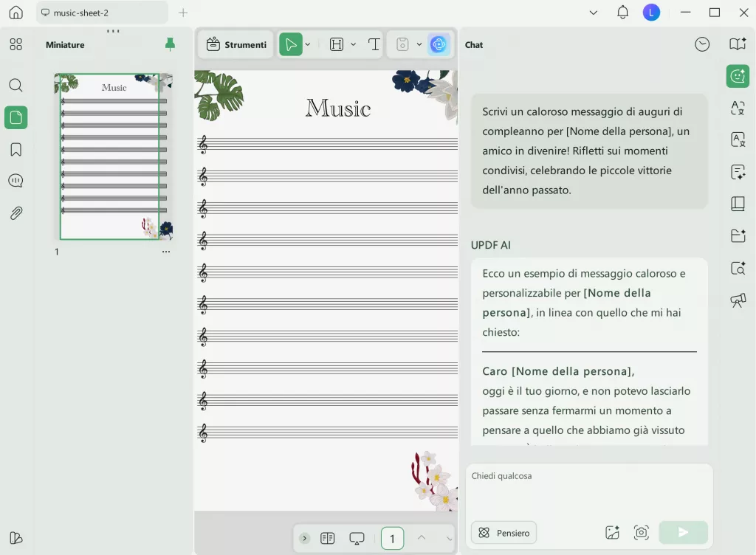This screenshot has width=756, height=555.
Task: Open the Strumenti tools menu
Action: tap(236, 45)
